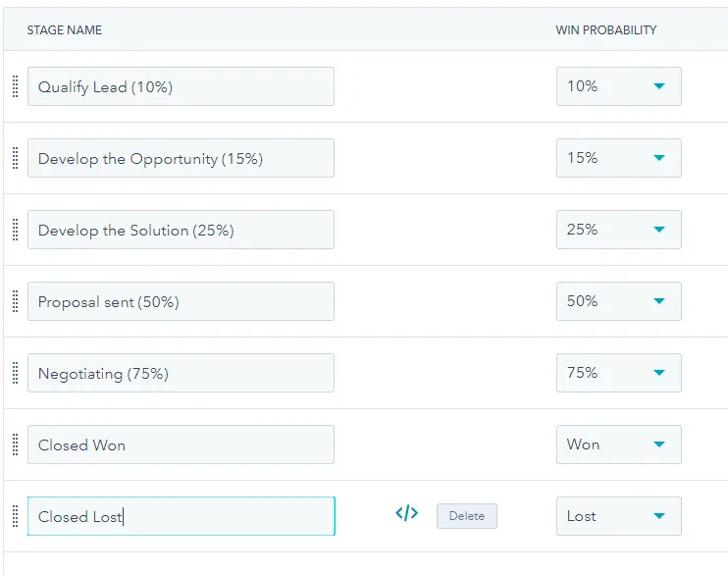Click the Negotiating (75%) stage name field

point(181,373)
